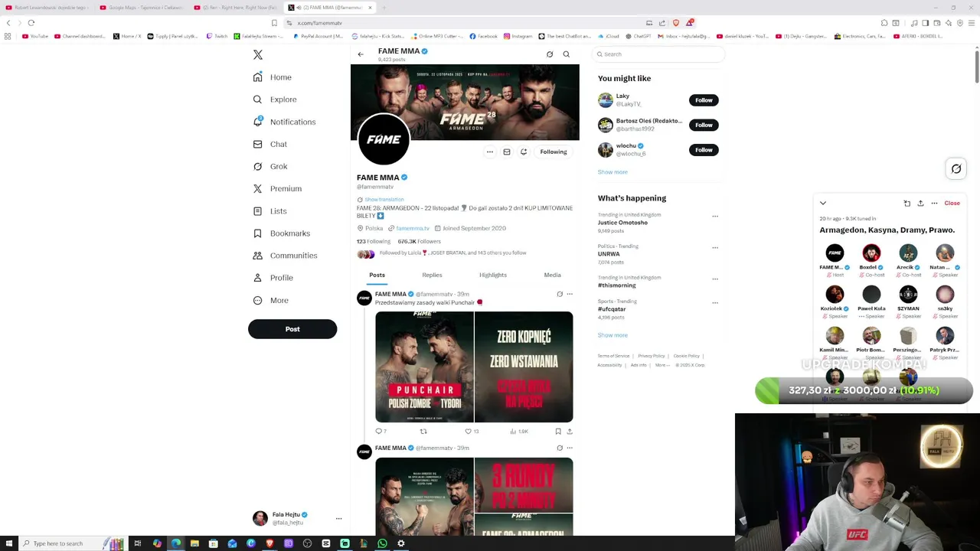The width and height of the screenshot is (980, 551).
Task: Open Azecik co-host avatar in Space
Action: tap(908, 253)
